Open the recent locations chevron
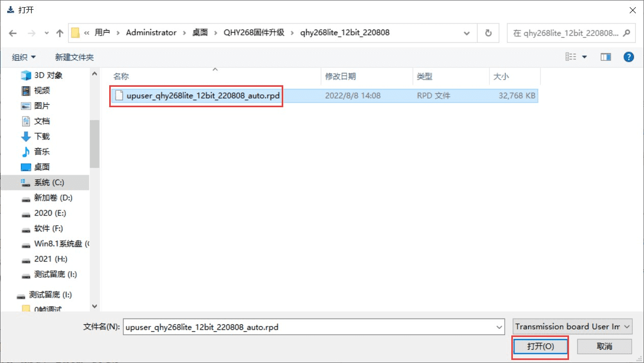Image resolution: width=644 pixels, height=363 pixels. tap(46, 33)
